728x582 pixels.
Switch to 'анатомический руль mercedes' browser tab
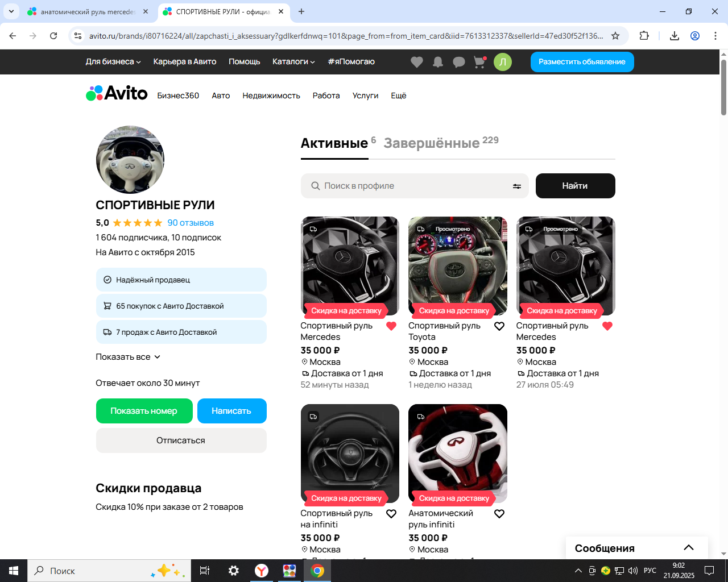88,11
